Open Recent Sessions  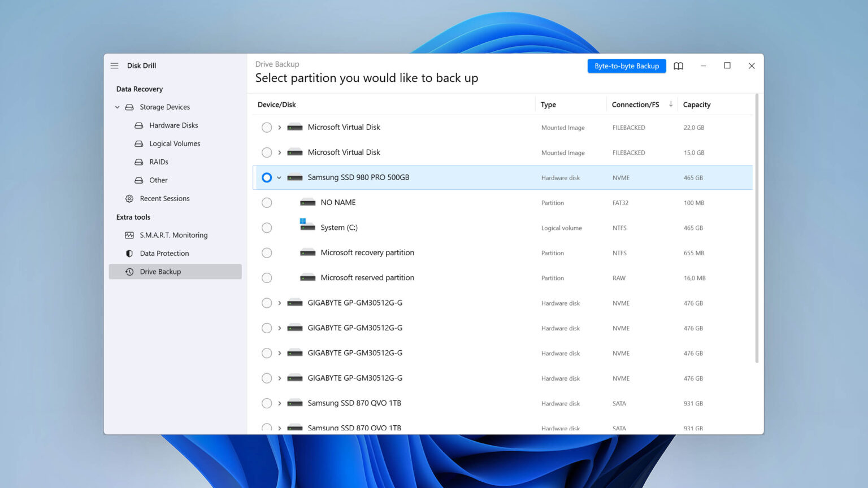pos(164,198)
